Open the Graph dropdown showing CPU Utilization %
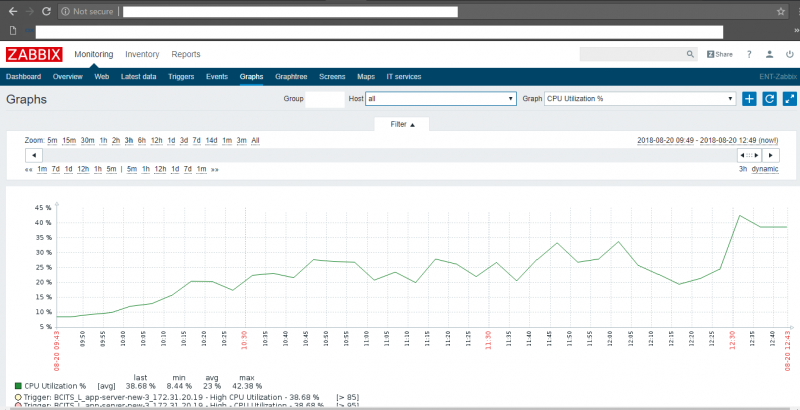 [x=641, y=99]
